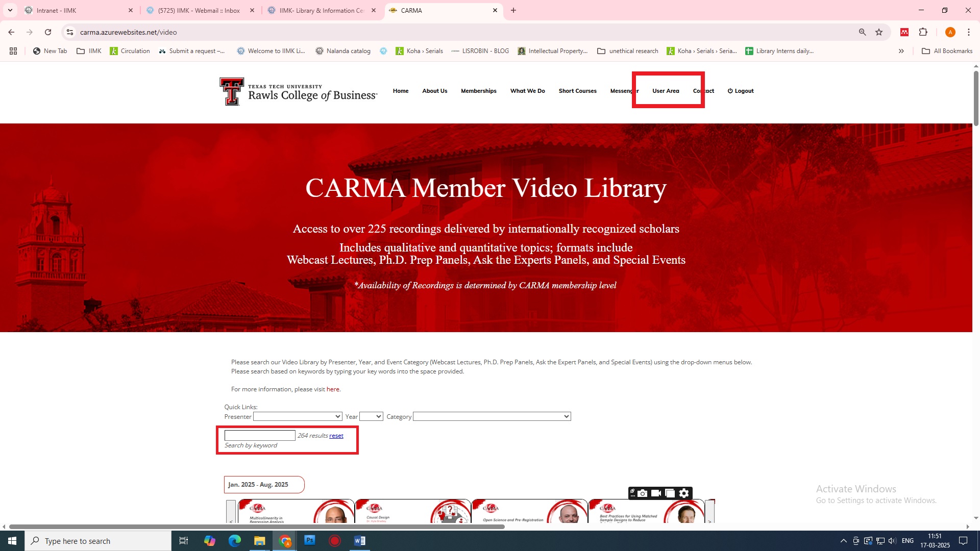Select the Jan. 2025 - Aug. 2025 button
The image size is (980, 551).
[264, 485]
